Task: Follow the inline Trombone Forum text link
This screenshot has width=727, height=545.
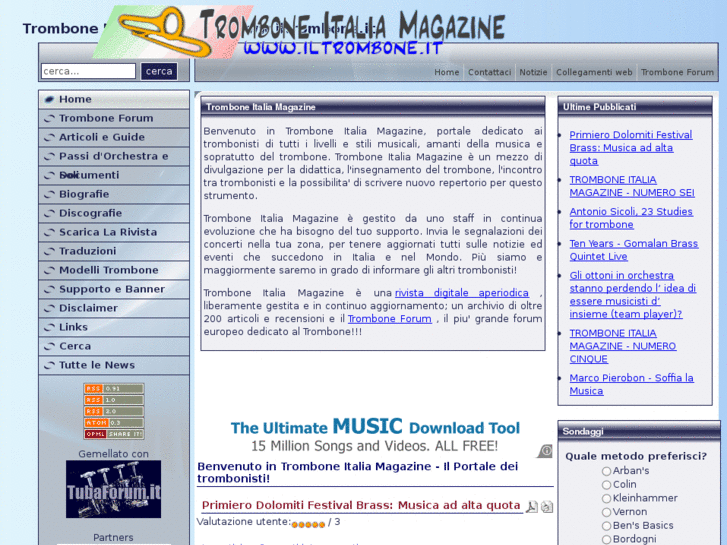Action: coord(389,319)
